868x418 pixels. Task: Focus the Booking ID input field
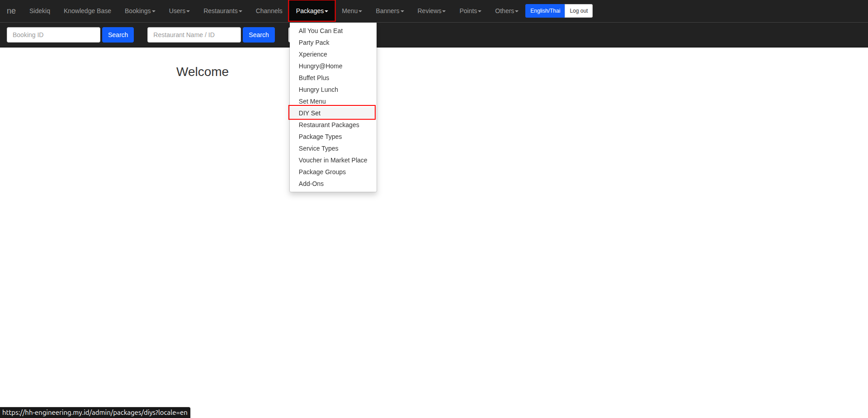[53, 35]
